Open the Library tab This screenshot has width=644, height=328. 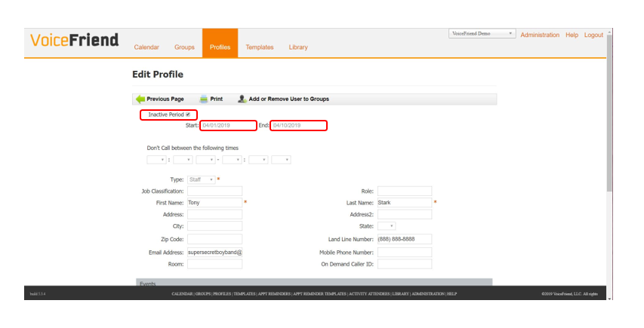click(x=298, y=48)
